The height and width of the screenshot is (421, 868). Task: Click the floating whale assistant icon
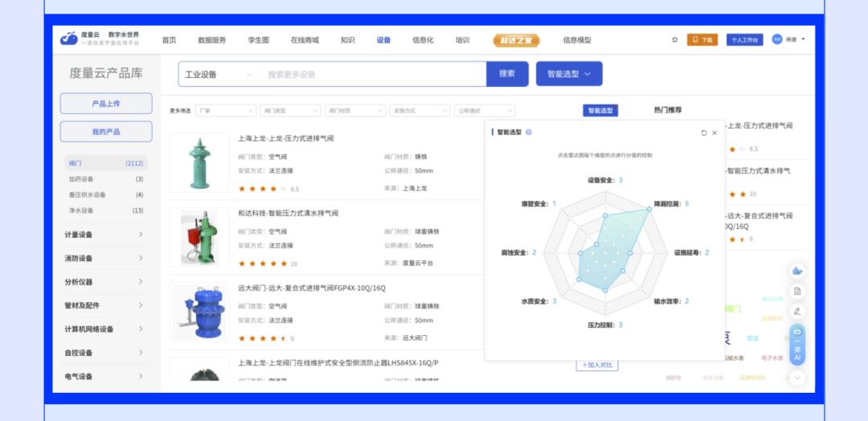[x=797, y=271]
